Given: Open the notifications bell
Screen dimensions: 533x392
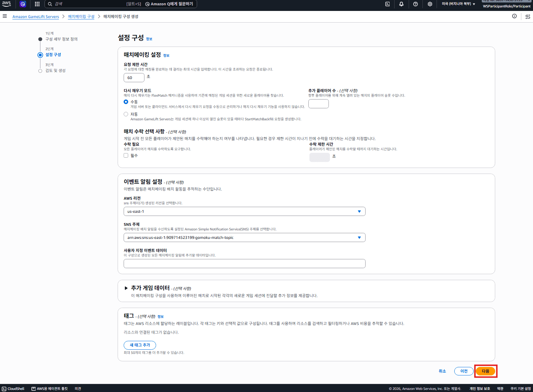Looking at the screenshot, I should pos(401,4).
